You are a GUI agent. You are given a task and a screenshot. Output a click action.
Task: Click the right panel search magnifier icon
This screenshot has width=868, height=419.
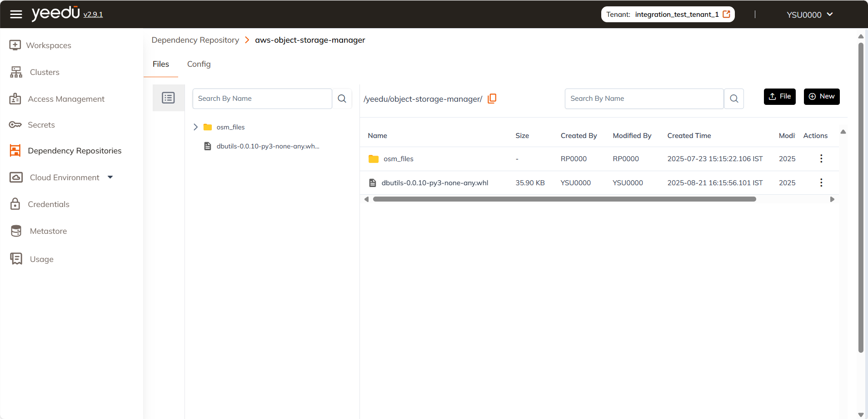click(734, 99)
